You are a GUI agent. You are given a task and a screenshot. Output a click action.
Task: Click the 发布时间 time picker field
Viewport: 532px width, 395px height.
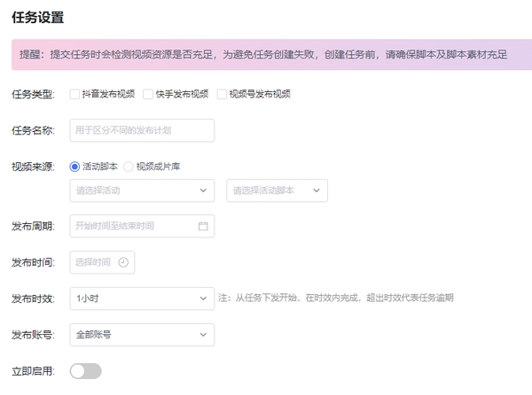click(96, 262)
